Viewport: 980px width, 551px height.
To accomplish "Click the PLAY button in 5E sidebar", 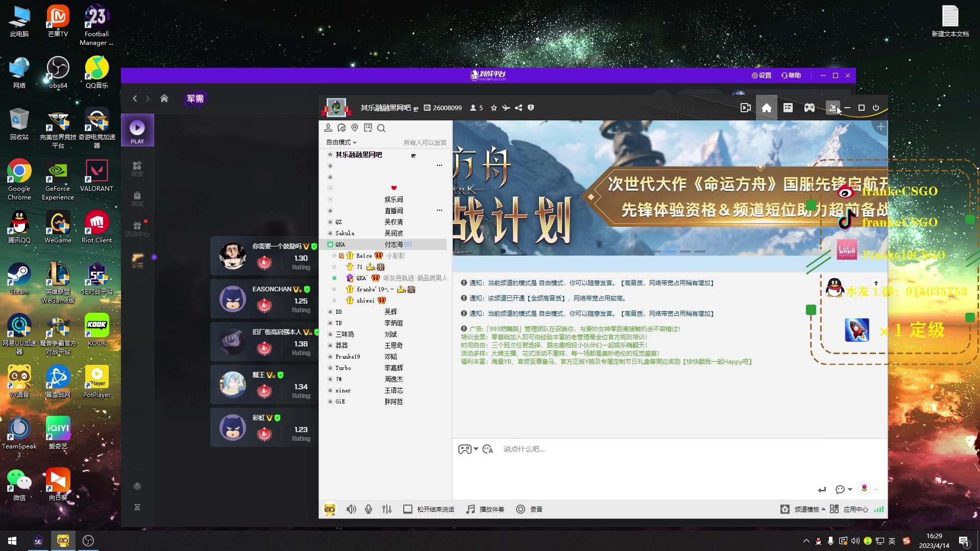I will tap(137, 131).
